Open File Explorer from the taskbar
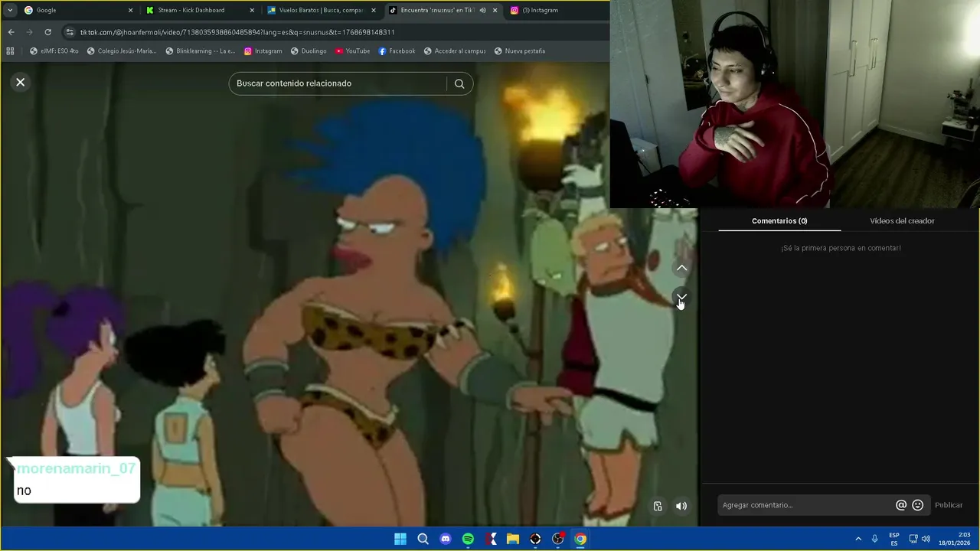This screenshot has width=980, height=551. click(513, 539)
